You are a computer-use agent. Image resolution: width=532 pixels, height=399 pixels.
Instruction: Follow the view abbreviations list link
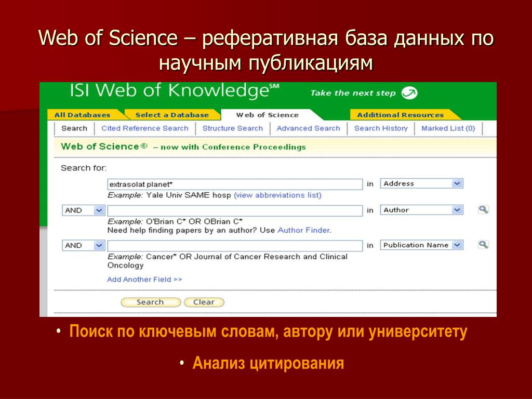277,195
